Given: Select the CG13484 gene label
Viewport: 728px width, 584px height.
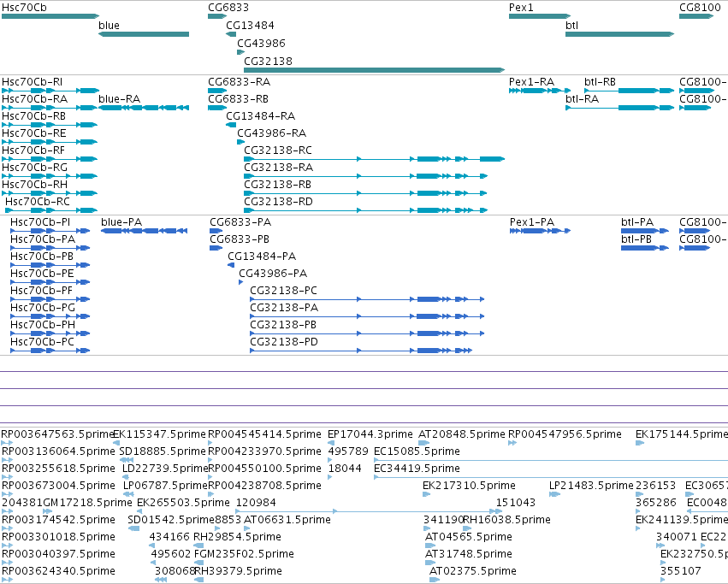Looking at the screenshot, I should tap(251, 25).
